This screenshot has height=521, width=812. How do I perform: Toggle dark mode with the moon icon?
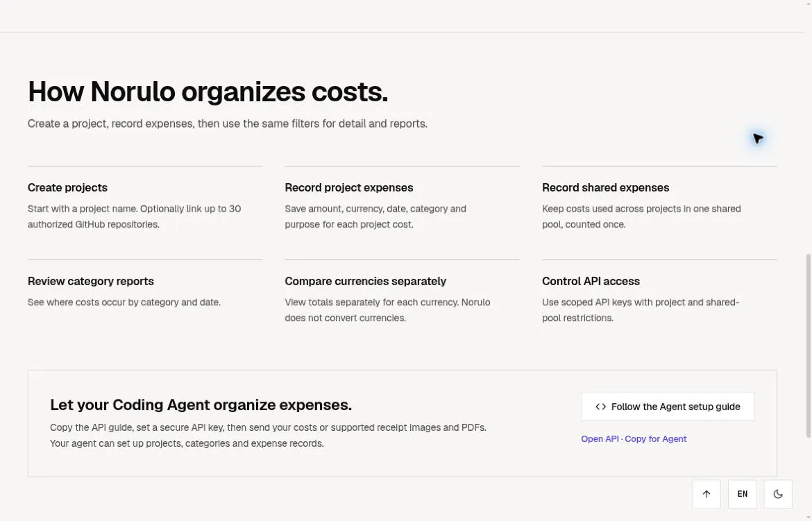(778, 493)
